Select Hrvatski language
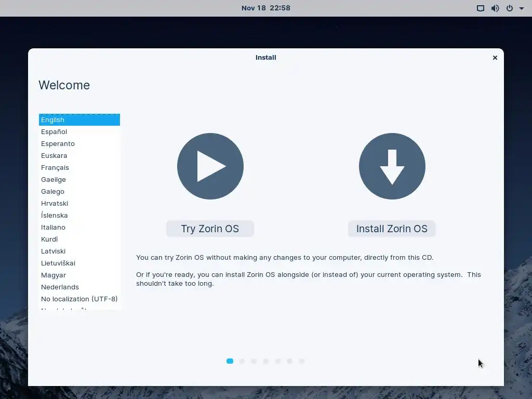 pyautogui.click(x=79, y=203)
